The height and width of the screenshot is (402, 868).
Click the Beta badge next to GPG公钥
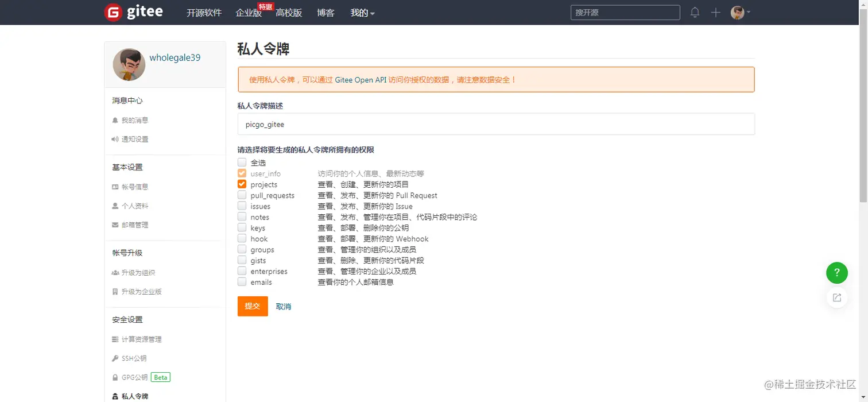pyautogui.click(x=161, y=377)
